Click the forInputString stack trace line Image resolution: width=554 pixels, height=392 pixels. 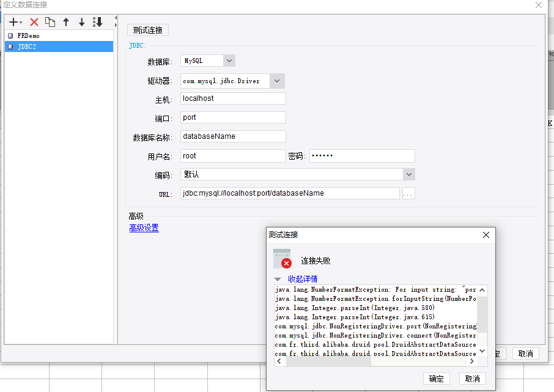coord(375,298)
